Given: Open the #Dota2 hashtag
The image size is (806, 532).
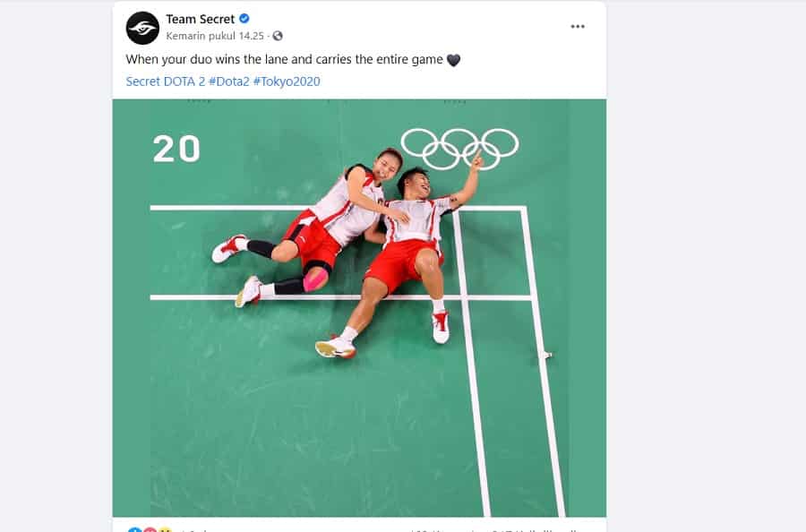Looking at the screenshot, I should [x=228, y=82].
